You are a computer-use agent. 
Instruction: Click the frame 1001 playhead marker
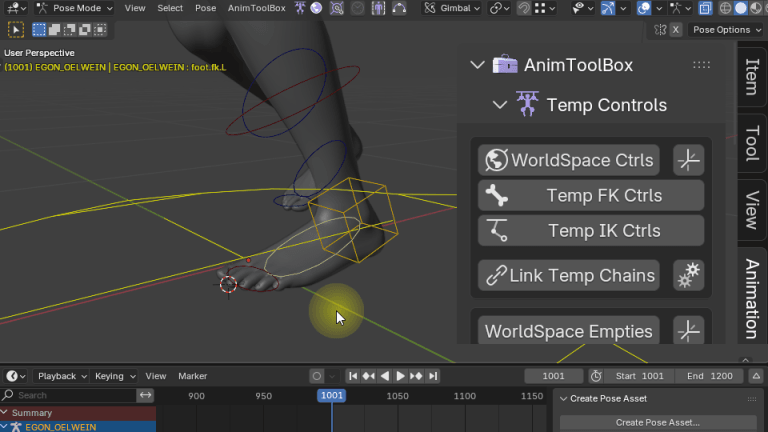(332, 396)
